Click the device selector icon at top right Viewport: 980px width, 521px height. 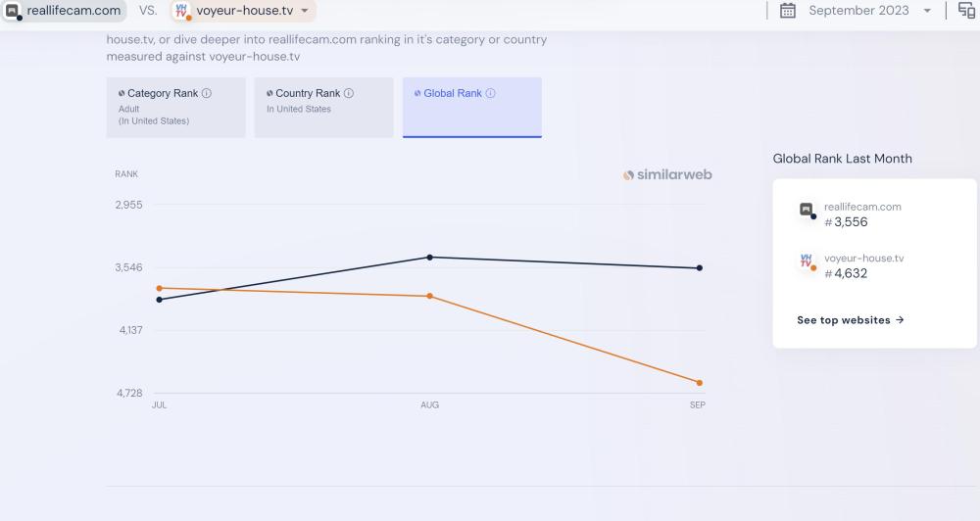pos(966,11)
